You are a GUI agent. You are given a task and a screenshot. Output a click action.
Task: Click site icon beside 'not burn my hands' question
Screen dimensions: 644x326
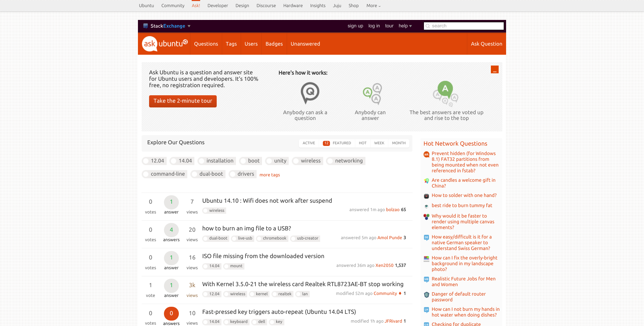[x=427, y=310]
